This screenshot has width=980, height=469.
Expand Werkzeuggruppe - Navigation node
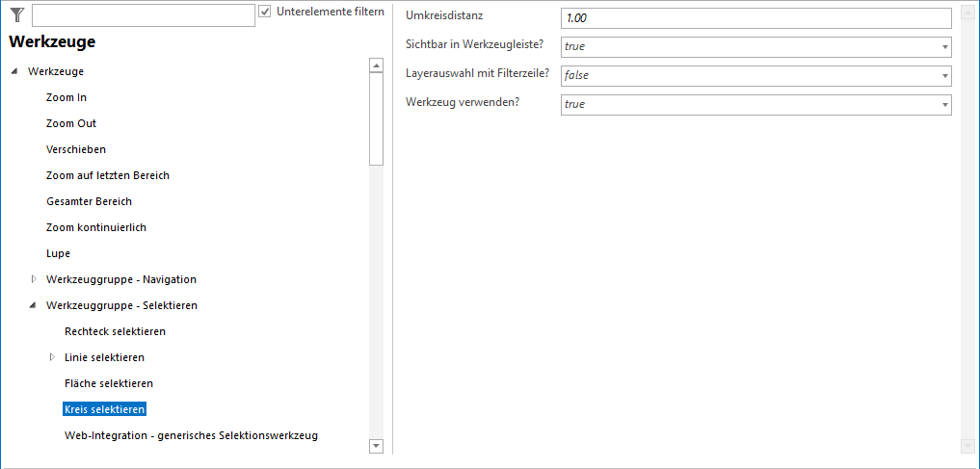(x=34, y=279)
